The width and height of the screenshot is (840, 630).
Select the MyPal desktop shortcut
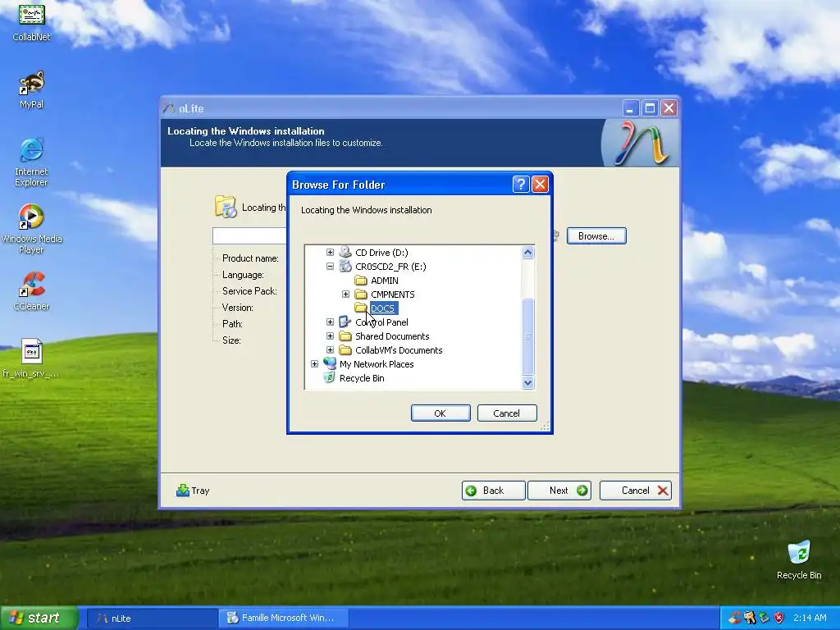31,89
